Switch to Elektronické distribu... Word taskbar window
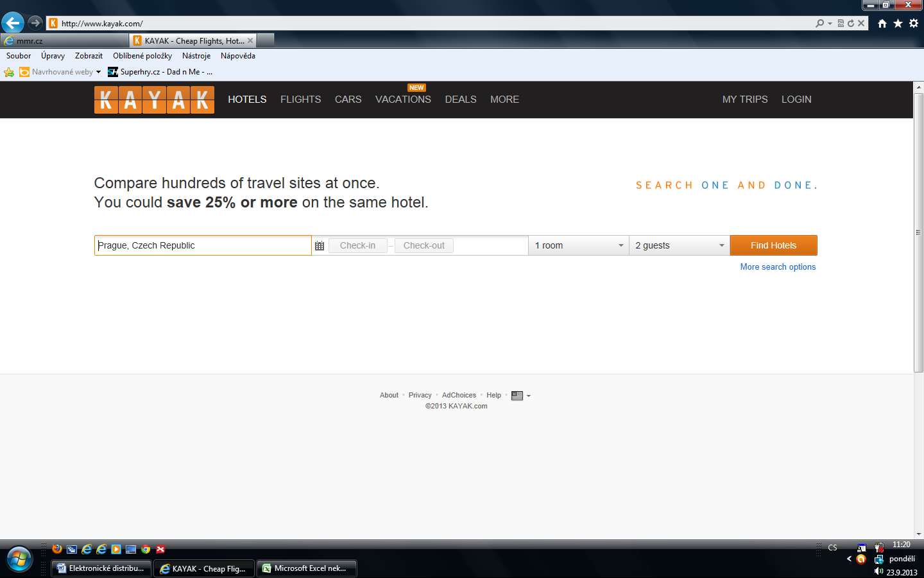Viewport: 924px width, 578px height. tap(101, 568)
